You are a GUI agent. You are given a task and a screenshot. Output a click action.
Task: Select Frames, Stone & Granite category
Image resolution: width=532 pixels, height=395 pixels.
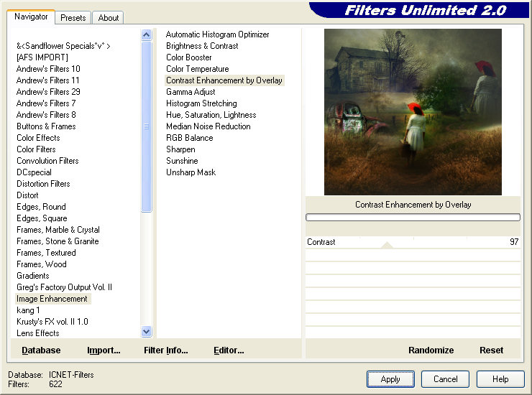pos(58,242)
